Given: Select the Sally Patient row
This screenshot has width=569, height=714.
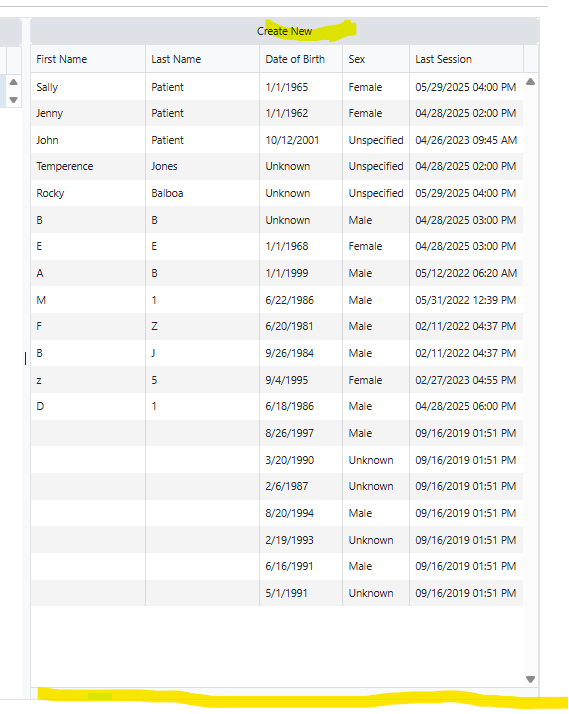Looking at the screenshot, I should [x=277, y=87].
